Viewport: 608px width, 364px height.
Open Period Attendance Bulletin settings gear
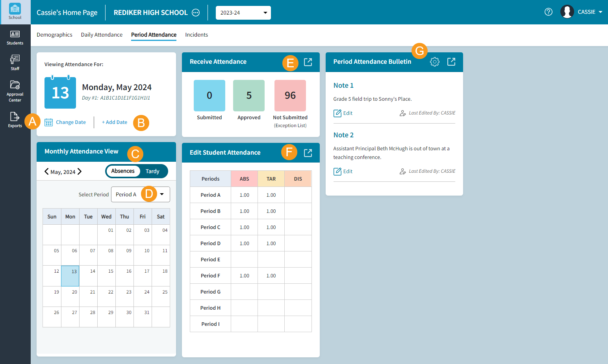coord(434,62)
